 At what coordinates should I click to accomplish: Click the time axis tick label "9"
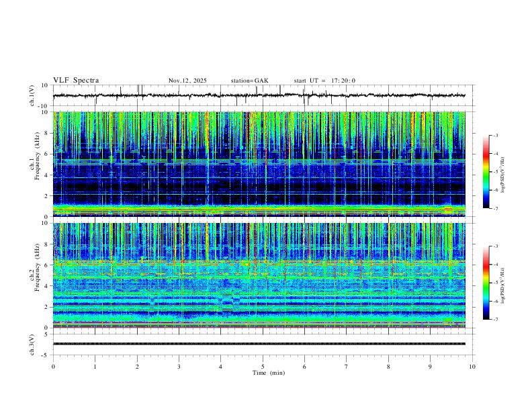(x=430, y=367)
